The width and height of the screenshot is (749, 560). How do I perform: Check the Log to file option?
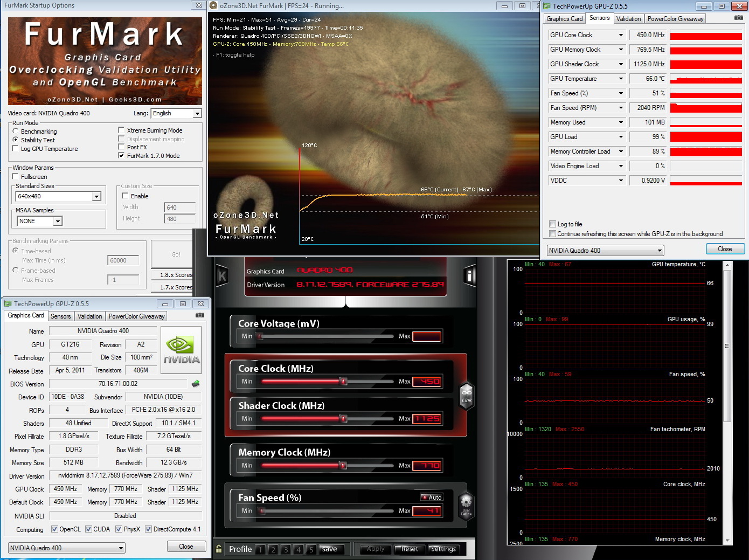(x=552, y=224)
